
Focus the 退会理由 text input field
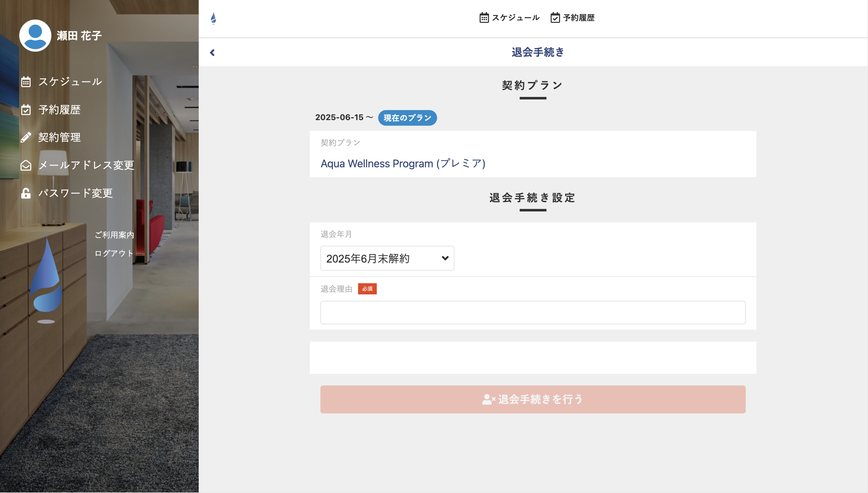(533, 313)
